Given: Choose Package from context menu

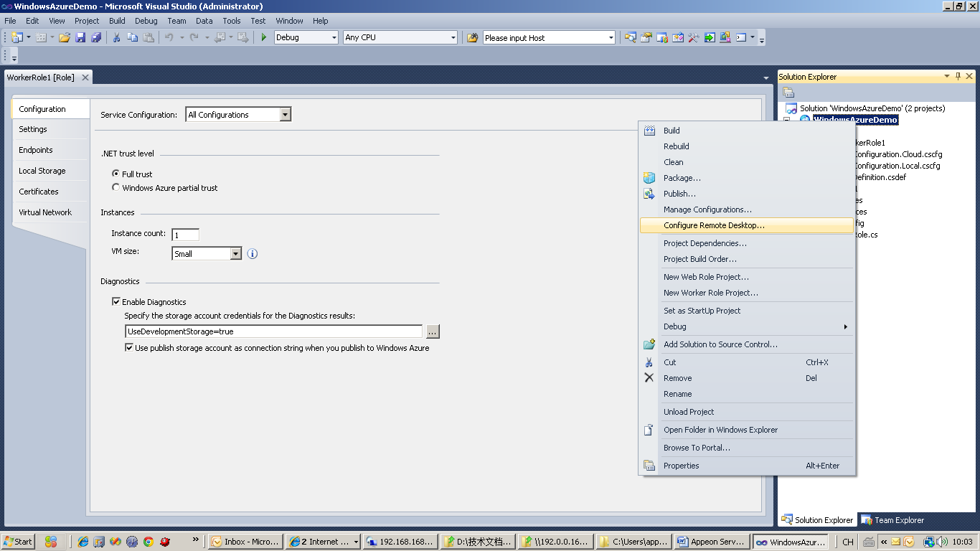Looking at the screenshot, I should (746, 178).
